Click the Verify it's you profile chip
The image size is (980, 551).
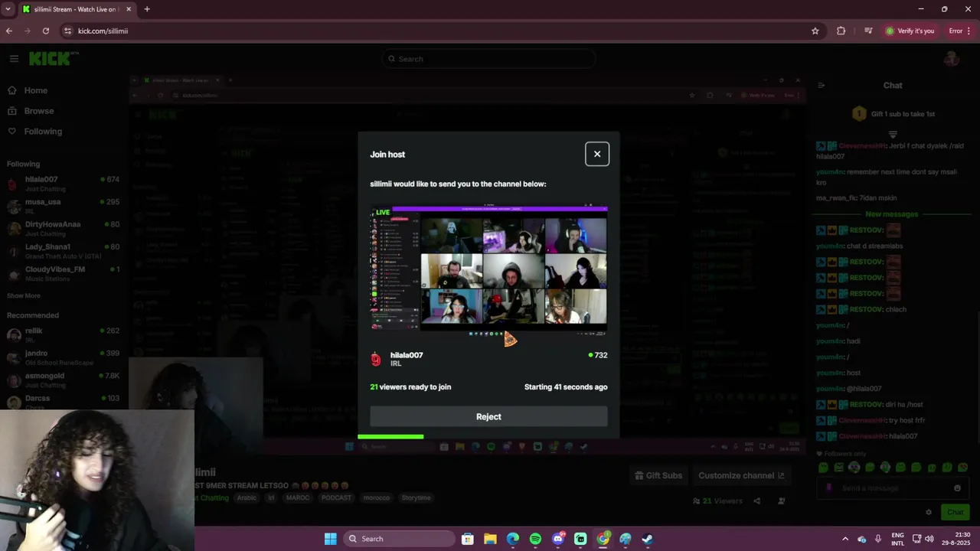click(910, 31)
